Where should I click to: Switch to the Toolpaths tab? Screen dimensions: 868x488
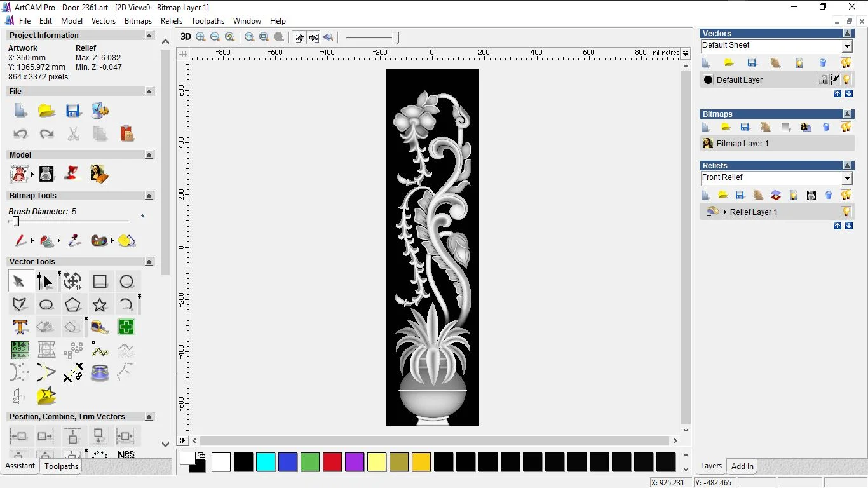click(61, 466)
